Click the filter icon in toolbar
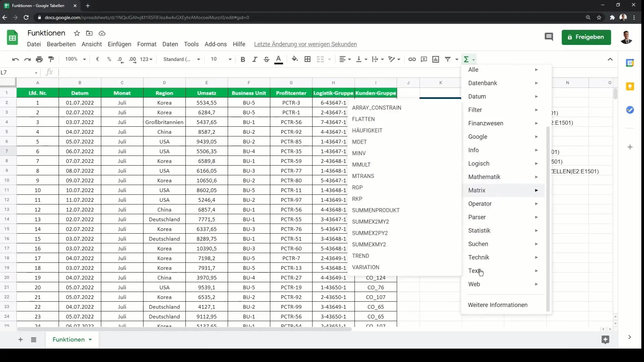644x362 pixels. [448, 59]
